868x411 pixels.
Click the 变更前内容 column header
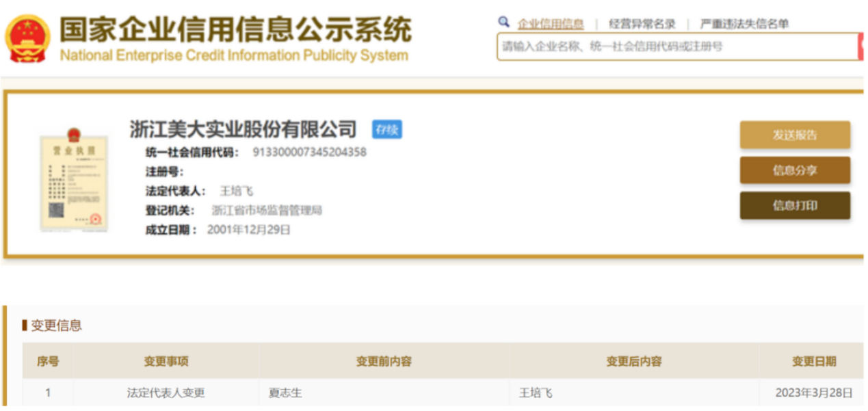[x=384, y=361]
